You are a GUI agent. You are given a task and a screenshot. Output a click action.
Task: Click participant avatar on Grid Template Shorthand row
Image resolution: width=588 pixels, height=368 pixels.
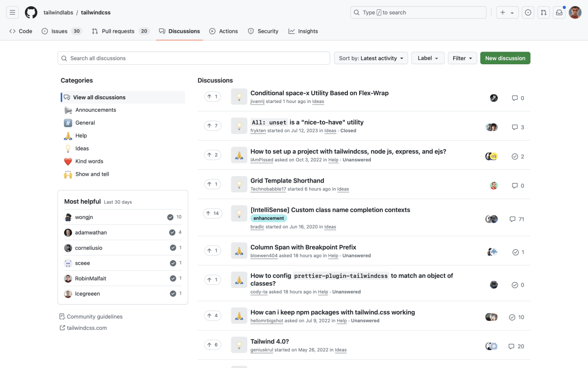[x=494, y=185]
